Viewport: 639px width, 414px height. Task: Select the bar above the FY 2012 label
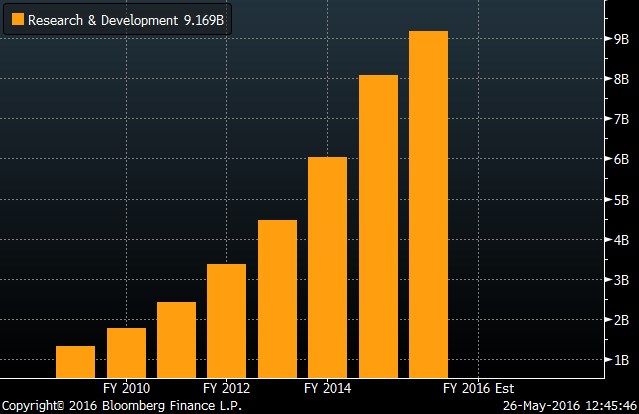(226, 321)
